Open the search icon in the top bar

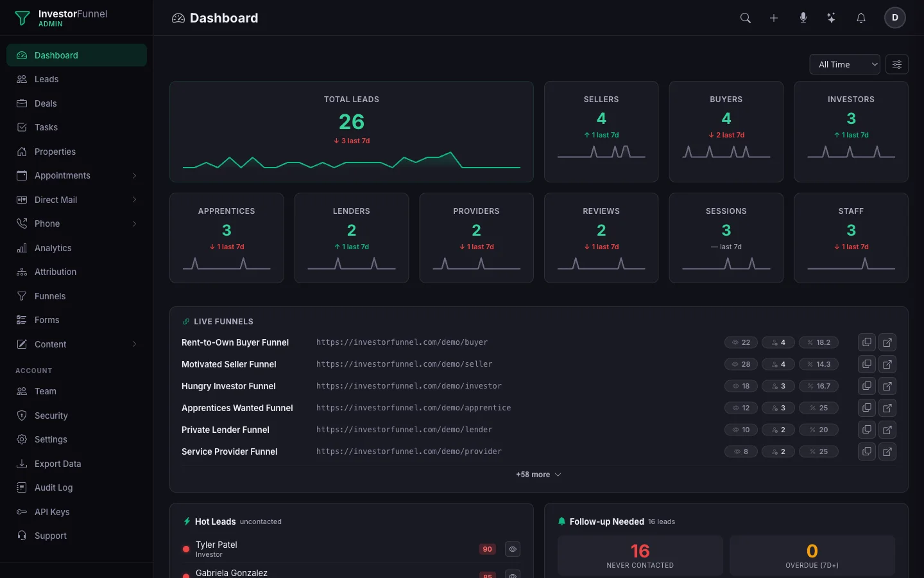tap(745, 18)
